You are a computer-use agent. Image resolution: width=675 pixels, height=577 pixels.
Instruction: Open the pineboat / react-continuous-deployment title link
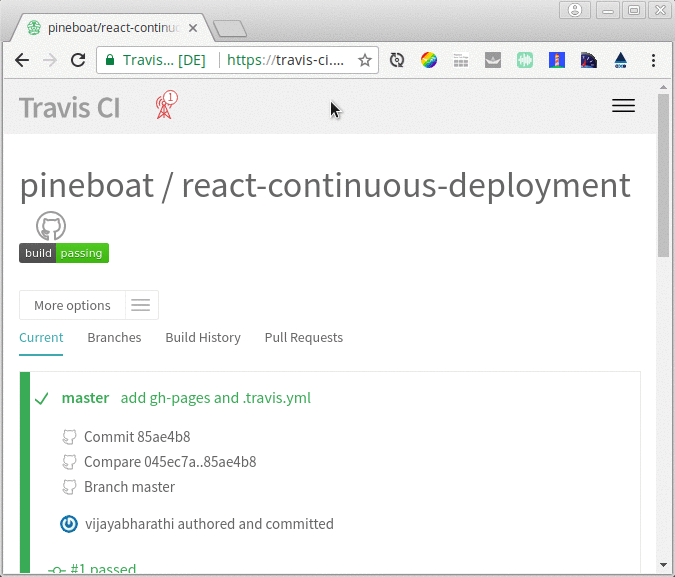[325, 185]
